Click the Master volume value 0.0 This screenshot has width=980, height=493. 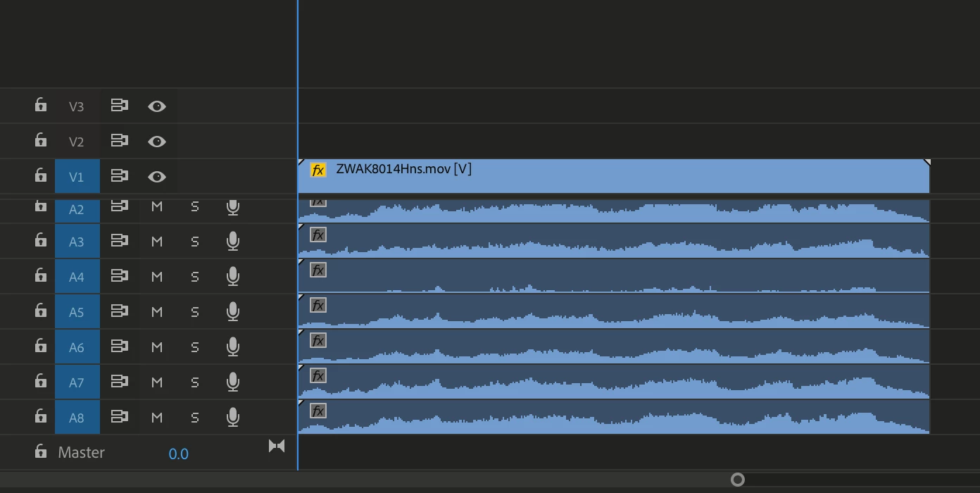(178, 454)
